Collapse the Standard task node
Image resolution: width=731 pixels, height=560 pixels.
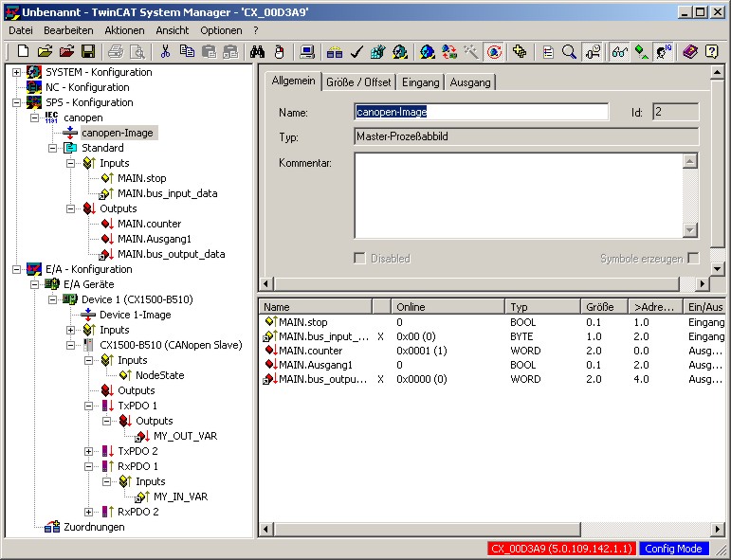click(x=53, y=148)
